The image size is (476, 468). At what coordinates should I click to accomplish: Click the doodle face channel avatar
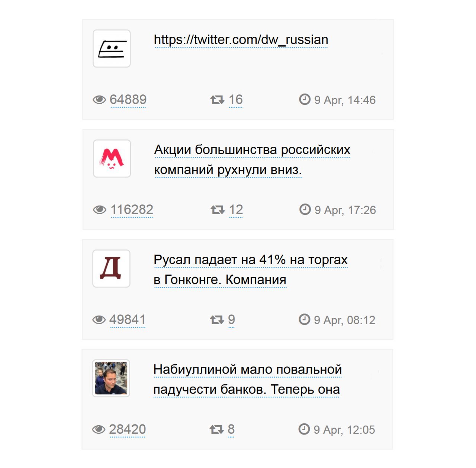tap(112, 49)
